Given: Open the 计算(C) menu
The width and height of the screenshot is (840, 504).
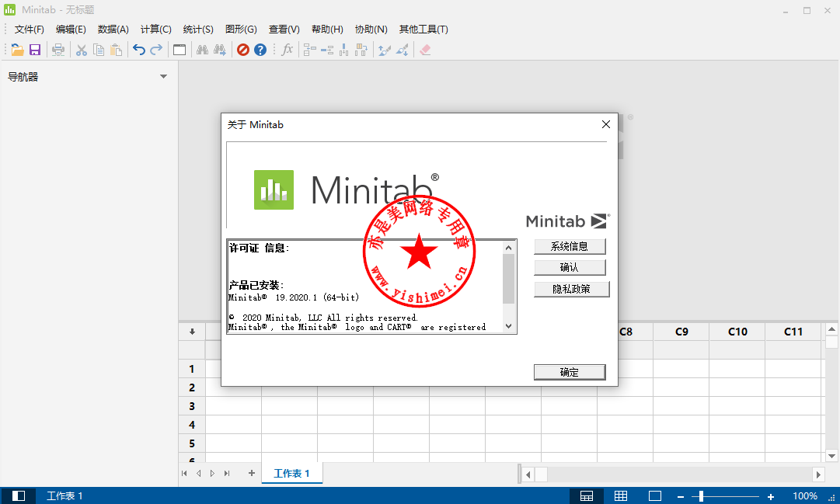Looking at the screenshot, I should (x=156, y=30).
